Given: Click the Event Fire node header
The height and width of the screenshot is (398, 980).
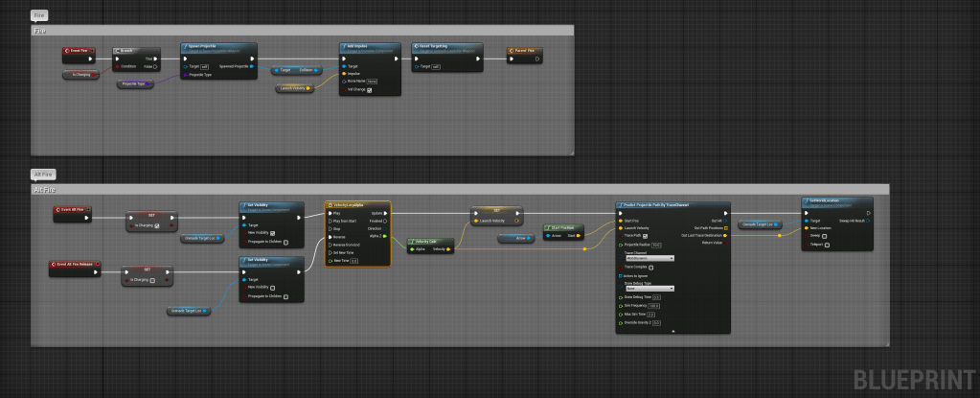Looking at the screenshot, I should (80, 50).
